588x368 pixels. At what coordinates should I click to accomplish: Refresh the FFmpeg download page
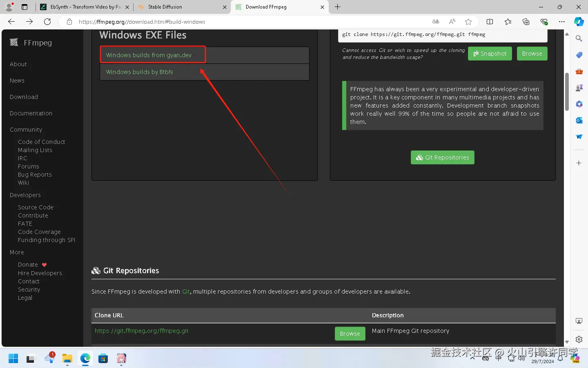click(x=47, y=22)
